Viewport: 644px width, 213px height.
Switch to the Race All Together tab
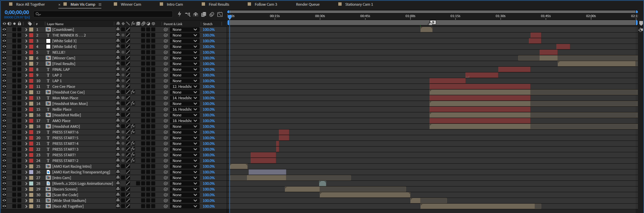[30, 4]
